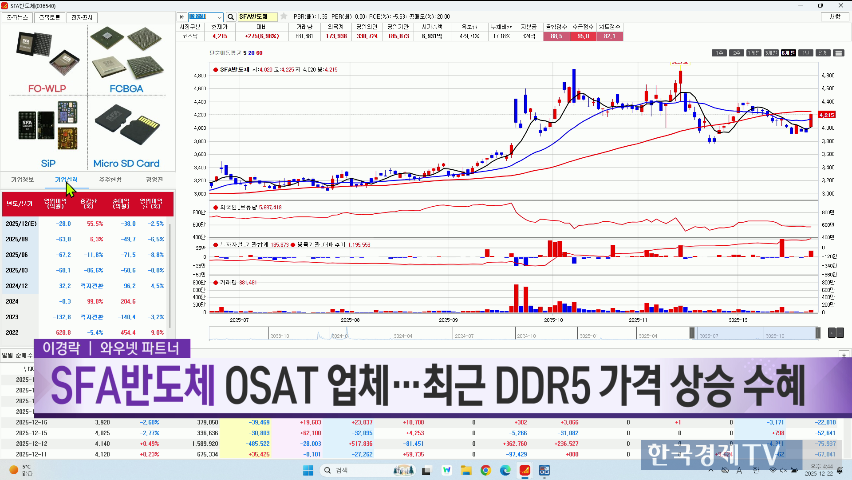The image size is (852, 480).
Task: Select the third tab above product images
Action: coord(80,18)
